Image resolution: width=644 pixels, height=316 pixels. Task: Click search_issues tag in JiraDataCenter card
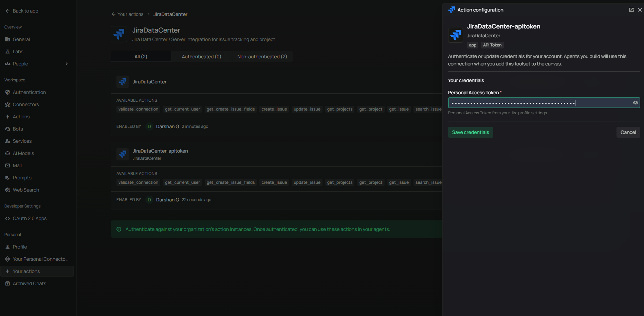coord(429,109)
